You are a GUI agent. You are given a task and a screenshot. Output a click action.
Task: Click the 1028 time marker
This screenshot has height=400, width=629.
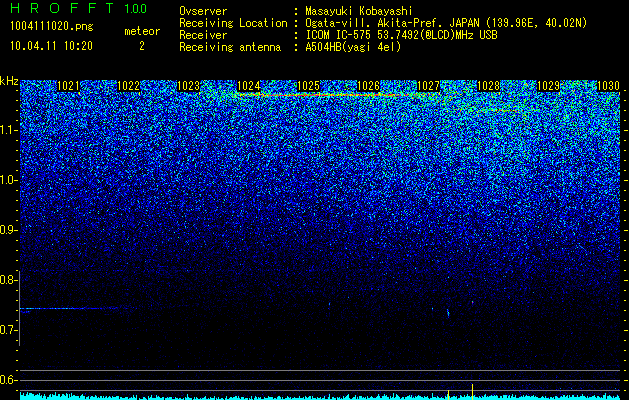tap(489, 86)
